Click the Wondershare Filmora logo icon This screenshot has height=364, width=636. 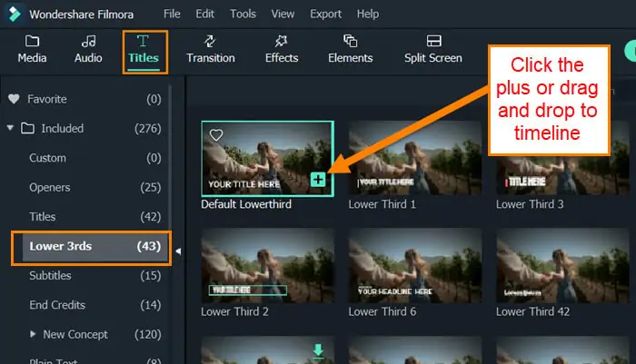pyautogui.click(x=15, y=14)
